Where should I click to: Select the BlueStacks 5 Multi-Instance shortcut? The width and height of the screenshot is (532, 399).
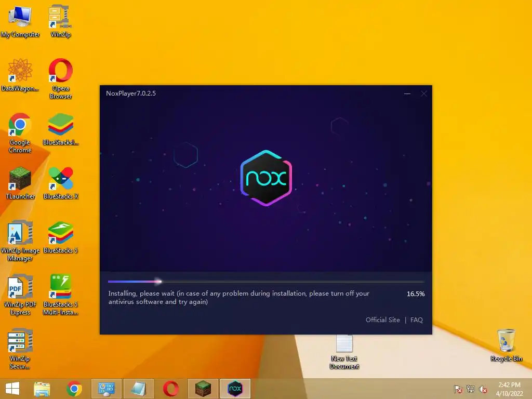[60, 295]
